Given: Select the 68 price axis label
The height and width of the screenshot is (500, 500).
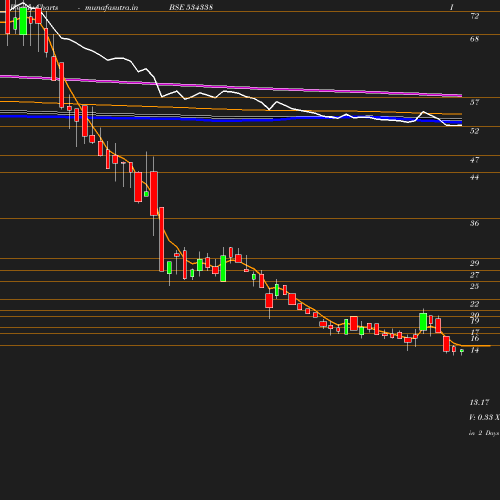Looking at the screenshot, I should coord(474,39).
